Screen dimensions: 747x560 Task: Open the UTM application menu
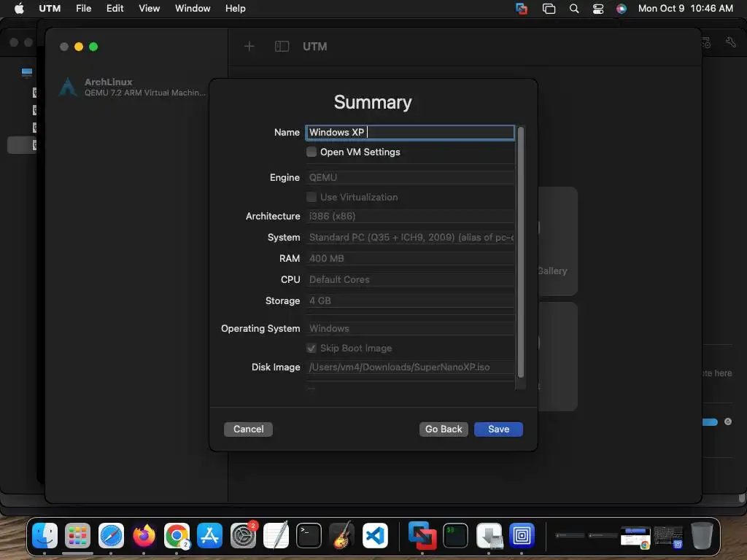[50, 9]
